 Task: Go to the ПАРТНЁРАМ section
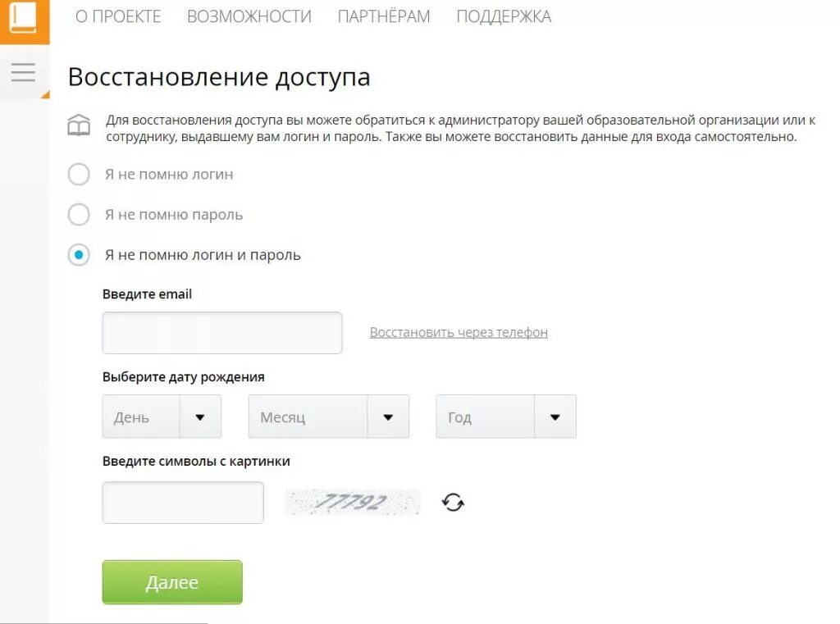[384, 16]
